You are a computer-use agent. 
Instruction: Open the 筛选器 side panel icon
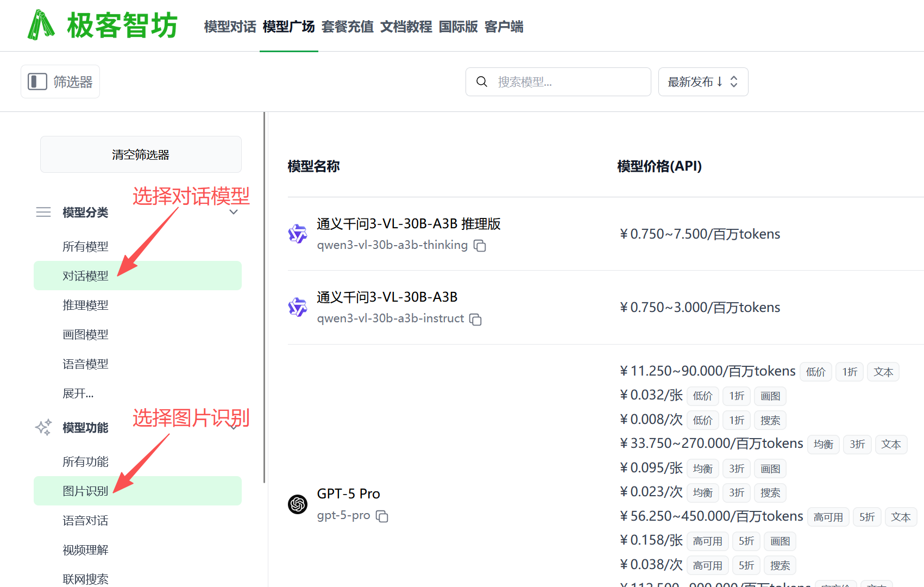pyautogui.click(x=37, y=81)
